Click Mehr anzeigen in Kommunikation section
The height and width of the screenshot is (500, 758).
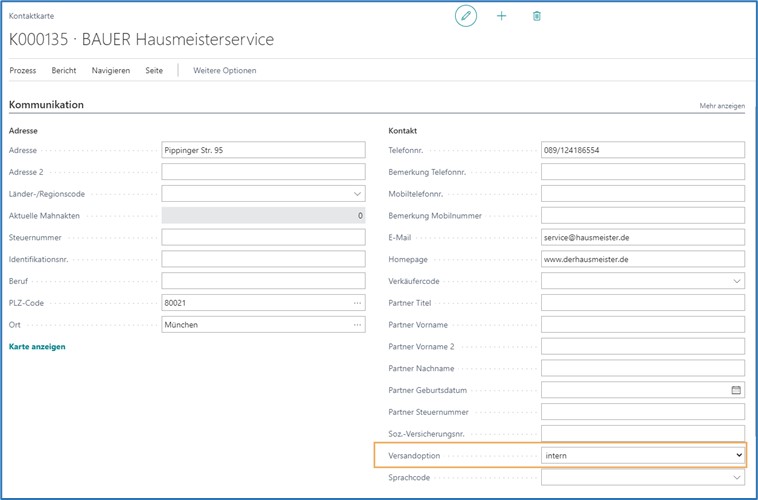721,106
